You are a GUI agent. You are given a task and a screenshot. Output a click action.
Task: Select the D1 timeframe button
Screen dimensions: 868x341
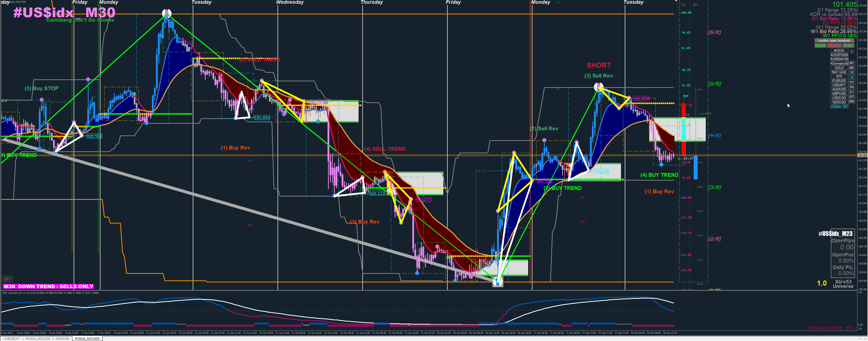click(852, 92)
